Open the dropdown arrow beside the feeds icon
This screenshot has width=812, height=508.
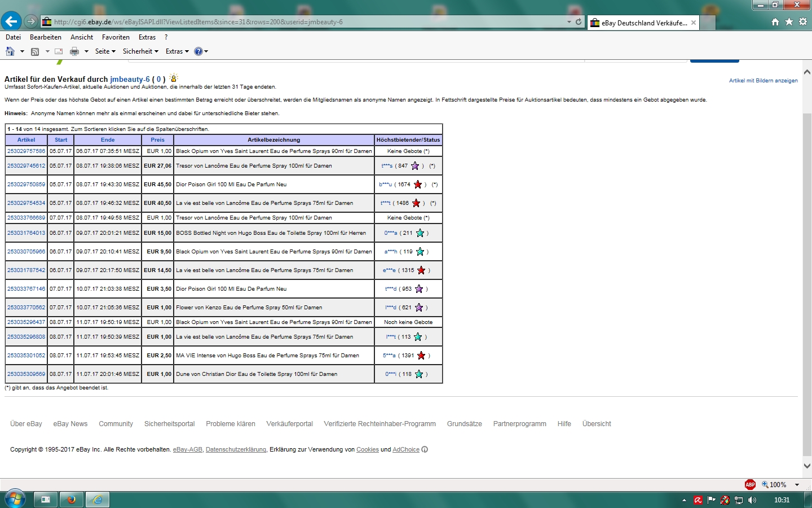tap(47, 51)
